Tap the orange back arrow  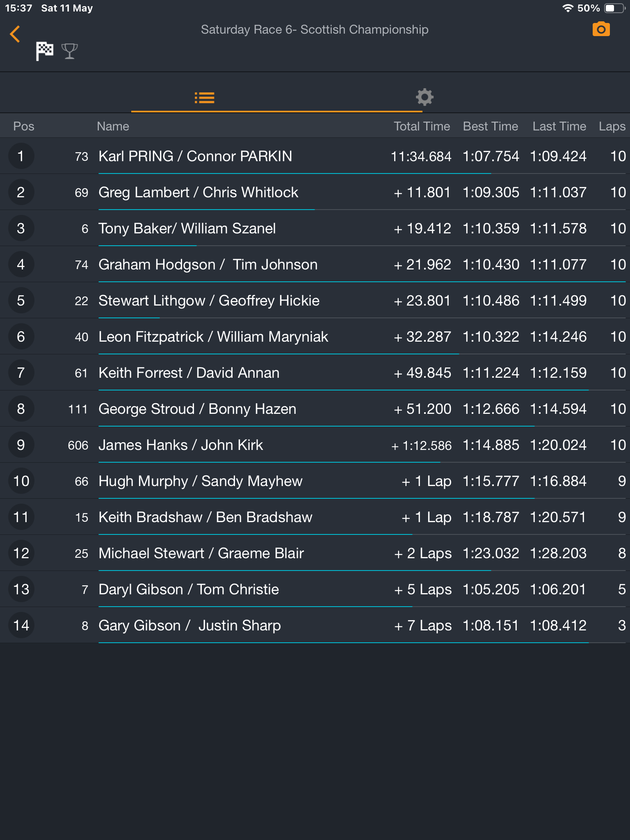tap(15, 34)
